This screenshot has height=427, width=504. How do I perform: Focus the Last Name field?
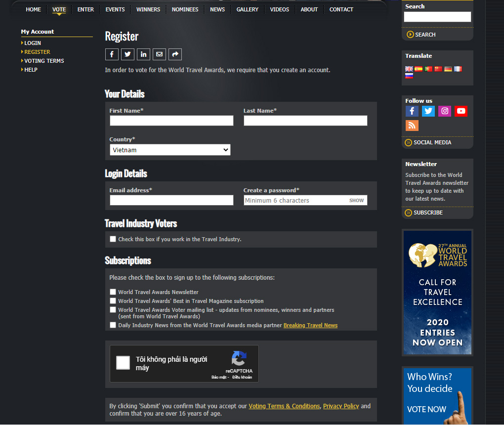[x=305, y=121]
